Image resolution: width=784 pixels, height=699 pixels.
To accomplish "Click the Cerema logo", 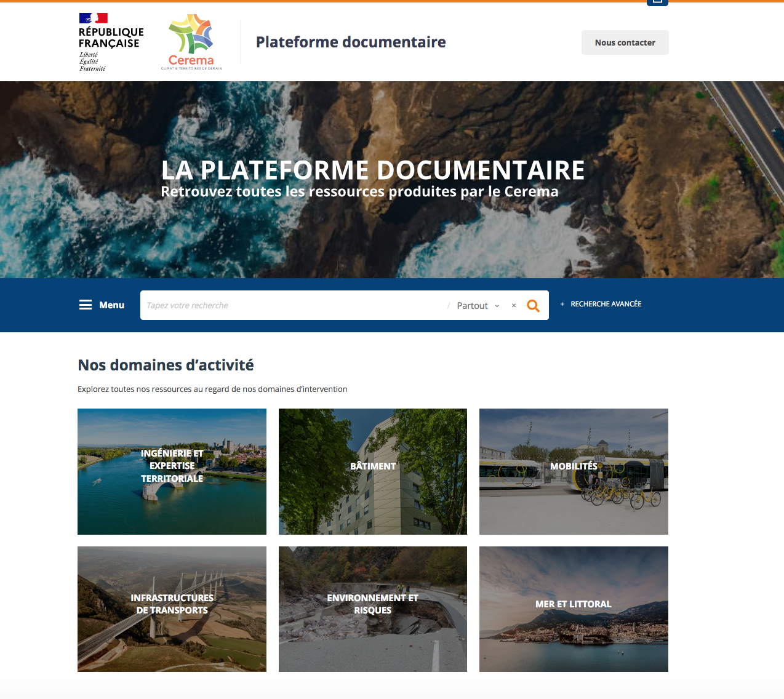I will (x=191, y=42).
